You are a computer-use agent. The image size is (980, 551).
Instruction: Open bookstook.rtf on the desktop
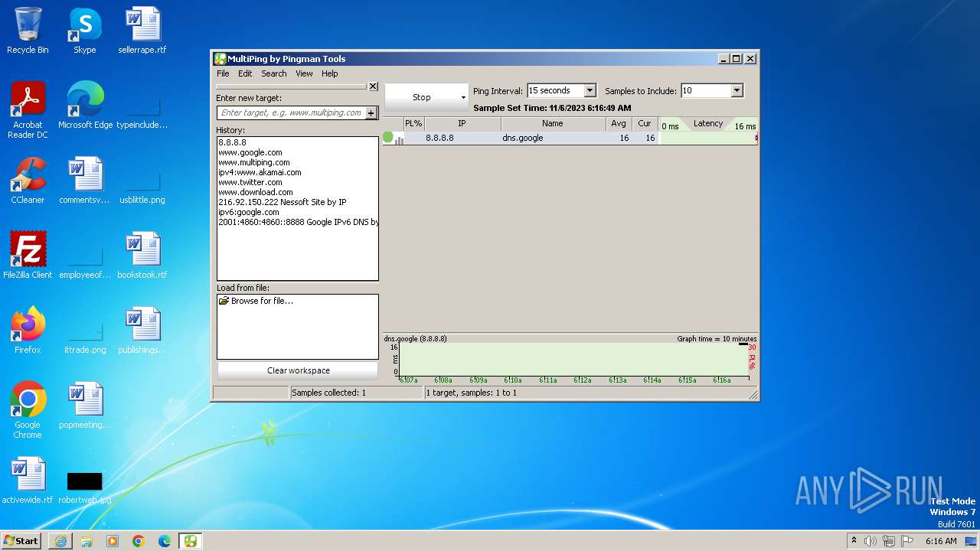142,256
